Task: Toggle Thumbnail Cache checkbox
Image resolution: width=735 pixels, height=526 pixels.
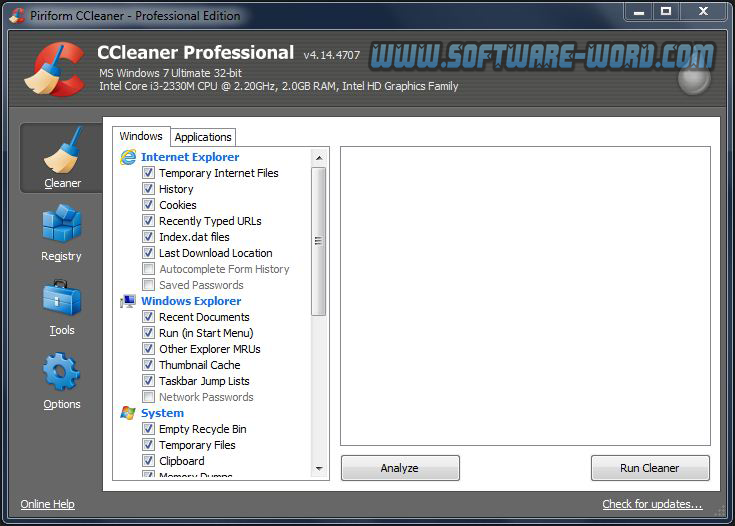Action: point(148,364)
